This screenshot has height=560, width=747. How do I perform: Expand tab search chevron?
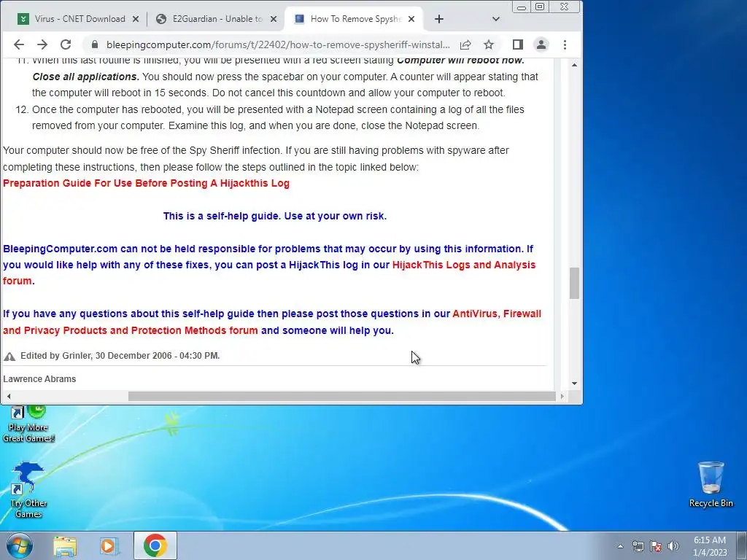[496, 19]
